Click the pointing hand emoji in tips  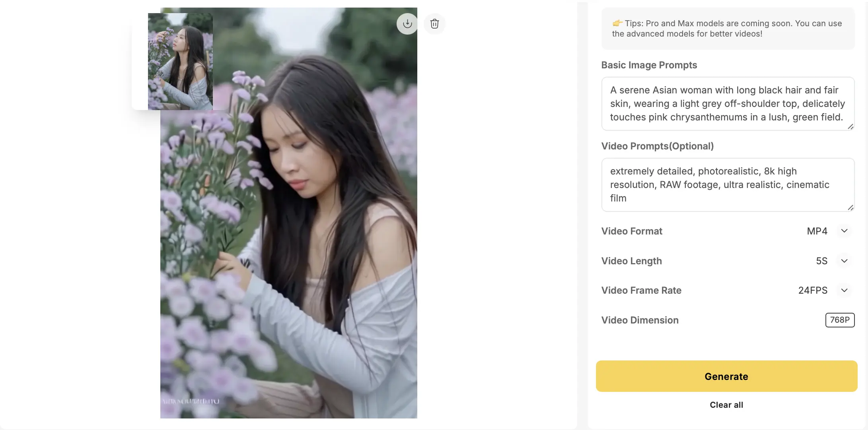pos(617,23)
